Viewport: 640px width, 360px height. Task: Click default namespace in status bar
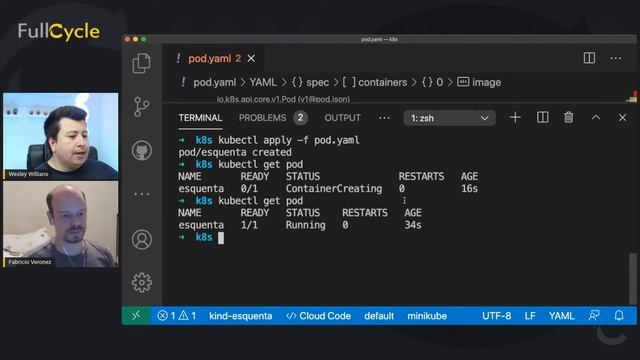(x=379, y=316)
